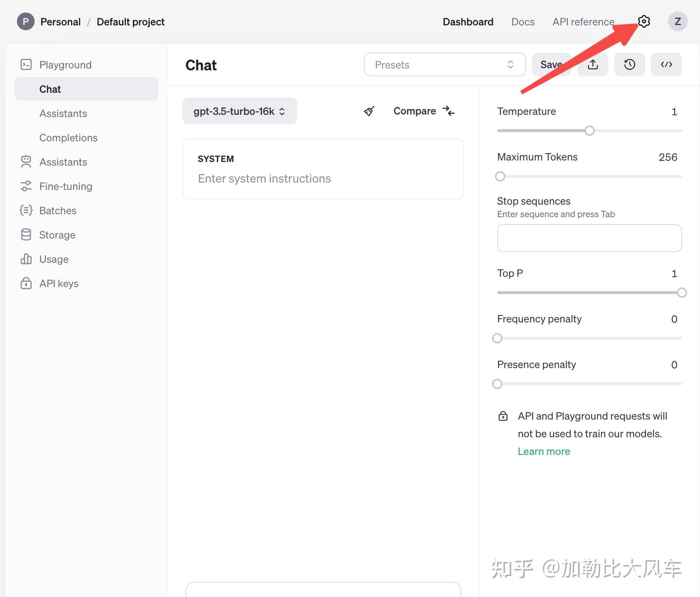
Task: Click the Stop sequences input field
Action: click(589, 238)
